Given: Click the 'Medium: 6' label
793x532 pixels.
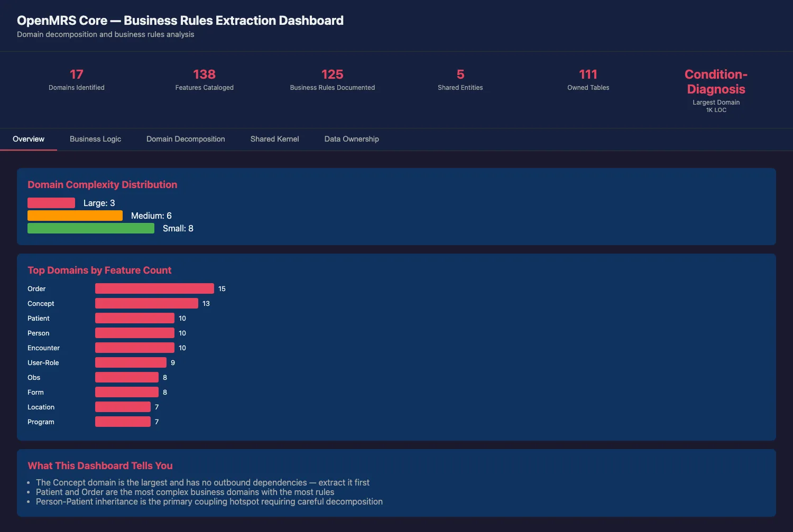Looking at the screenshot, I should click(x=151, y=216).
